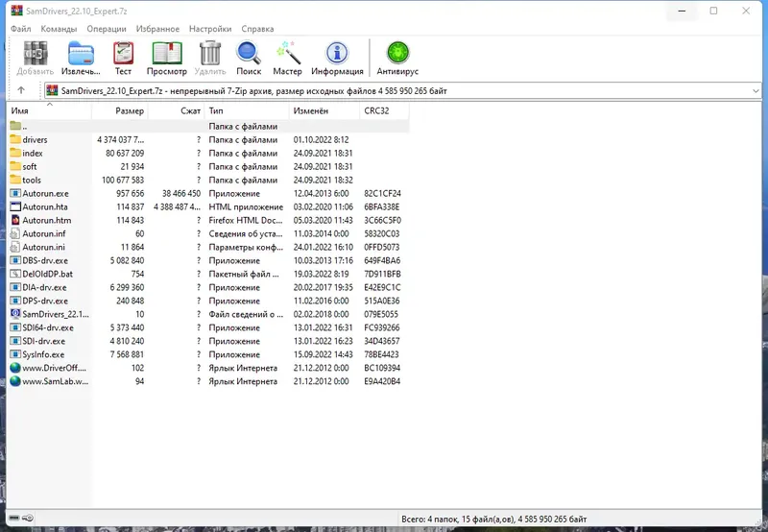The height and width of the screenshot is (532, 768).
Task: Select the parent folder '..' row
Action: (208, 127)
